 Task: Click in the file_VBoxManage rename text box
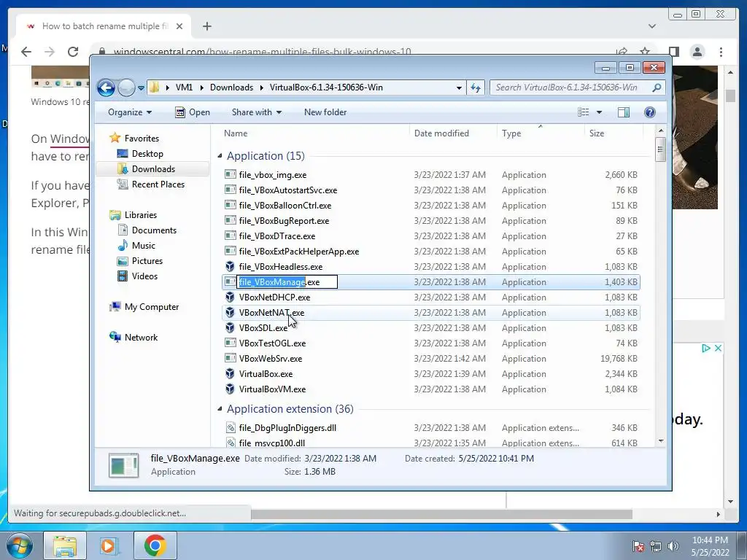287,282
